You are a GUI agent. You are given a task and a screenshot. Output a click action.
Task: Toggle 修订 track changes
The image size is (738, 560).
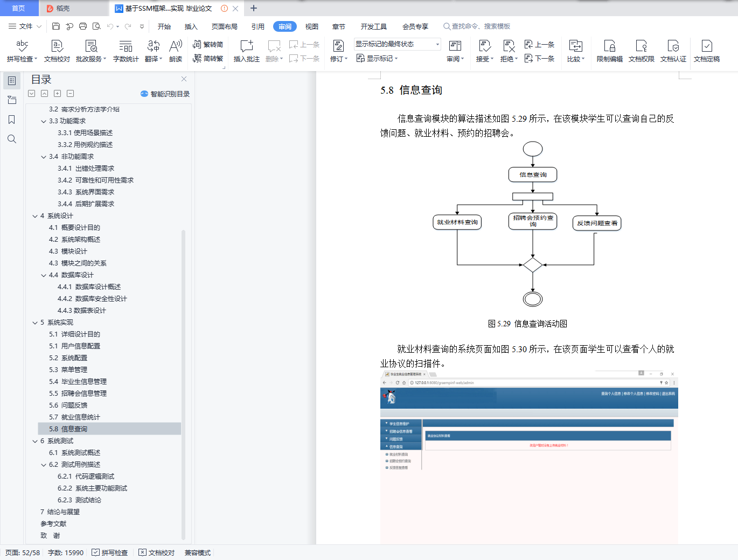(339, 51)
